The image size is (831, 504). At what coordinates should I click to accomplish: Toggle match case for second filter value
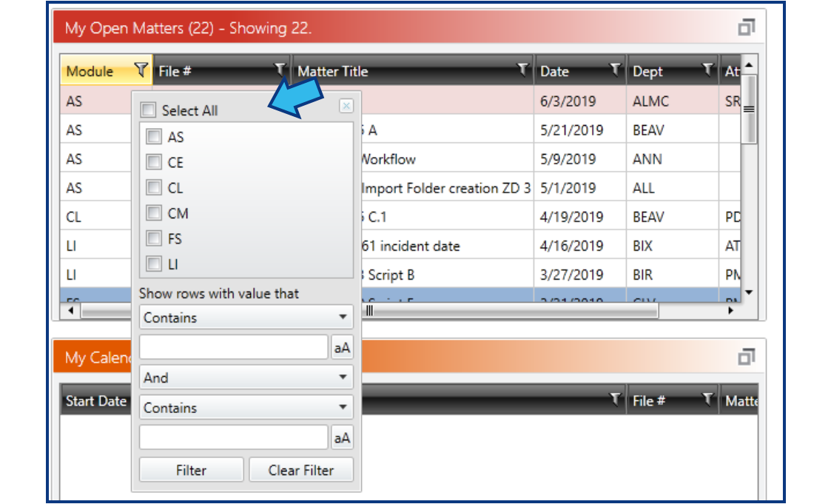click(342, 437)
